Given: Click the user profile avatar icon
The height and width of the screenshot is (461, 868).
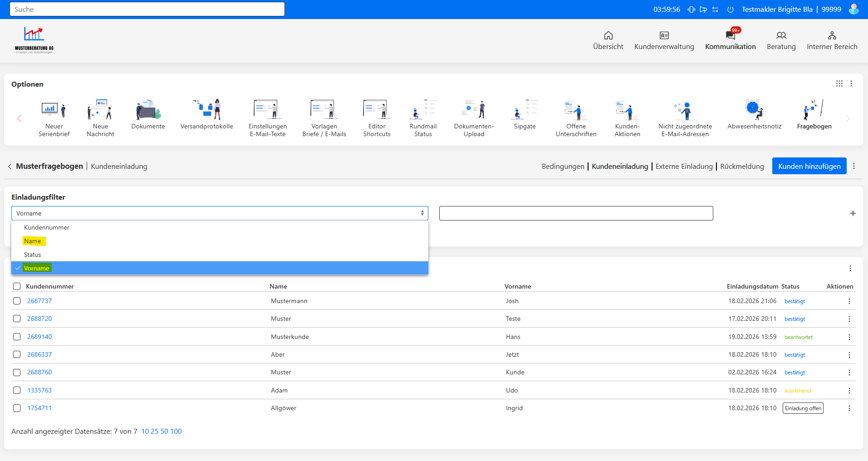Looking at the screenshot, I should [x=853, y=9].
